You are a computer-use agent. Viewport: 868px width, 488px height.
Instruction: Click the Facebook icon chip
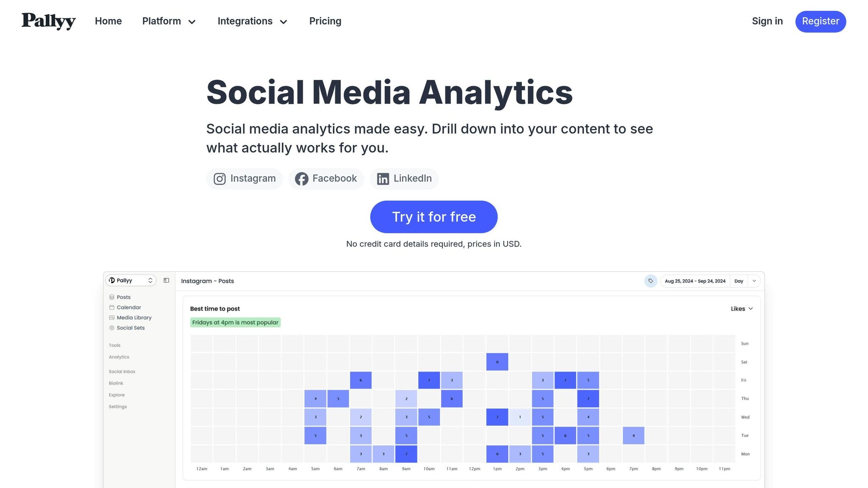[x=326, y=179]
